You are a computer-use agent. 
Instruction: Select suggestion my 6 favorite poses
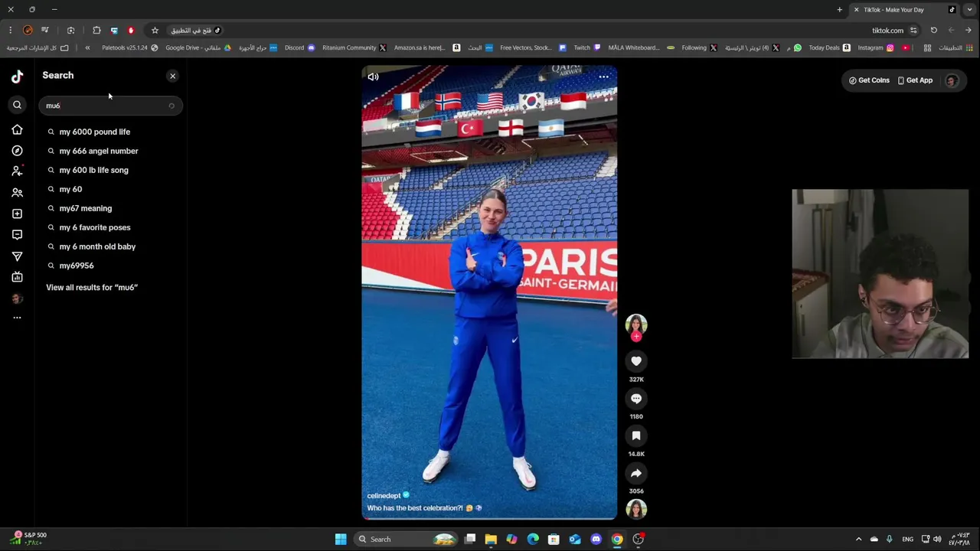coord(95,227)
